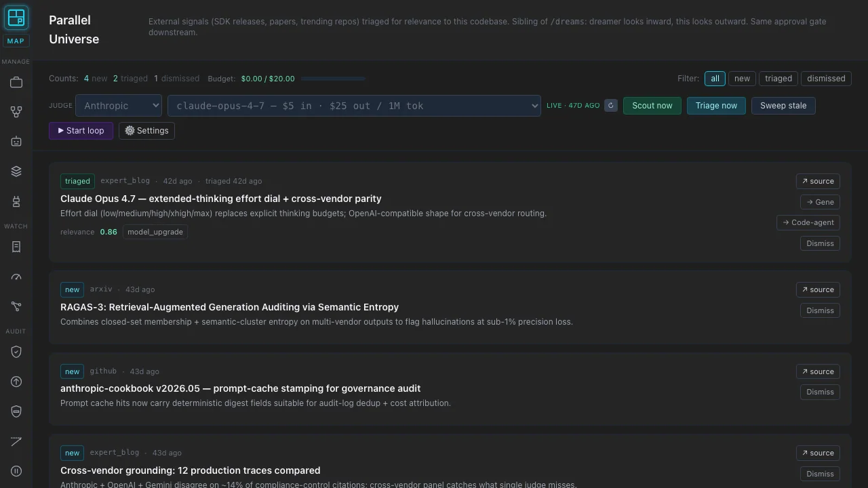Image resolution: width=868 pixels, height=488 pixels.
Task: Click the 'LIVE · 47D AGO' status text
Action: point(573,106)
